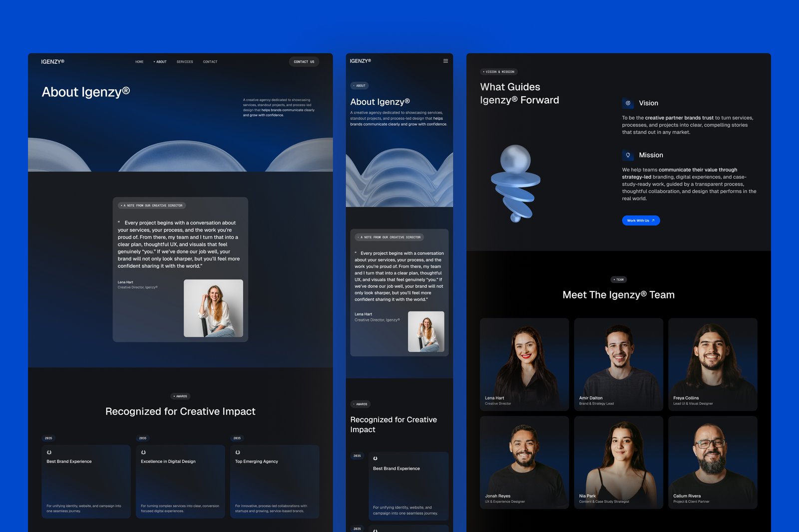Click the laurel icon on Excellence in Digital Design
This screenshot has width=799, height=532.
143,452
